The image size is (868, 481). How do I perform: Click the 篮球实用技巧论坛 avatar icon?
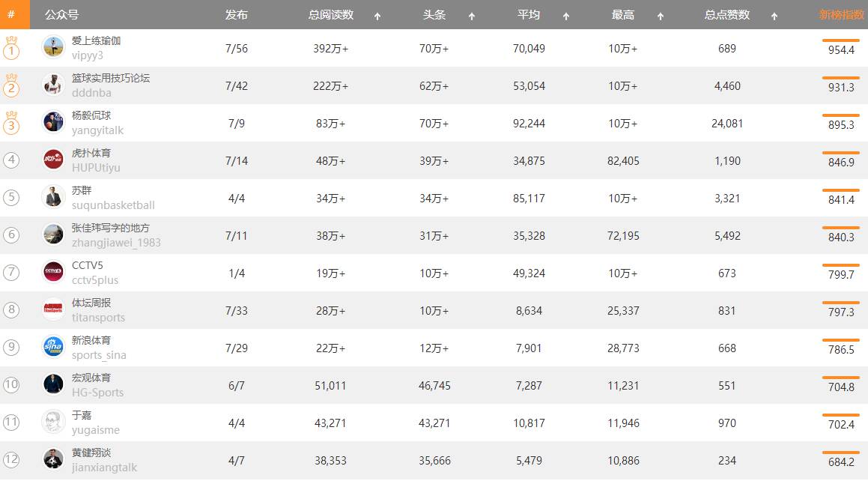point(53,85)
